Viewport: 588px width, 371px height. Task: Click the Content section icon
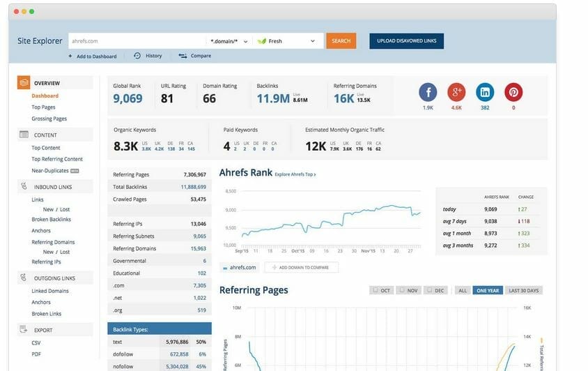24,135
